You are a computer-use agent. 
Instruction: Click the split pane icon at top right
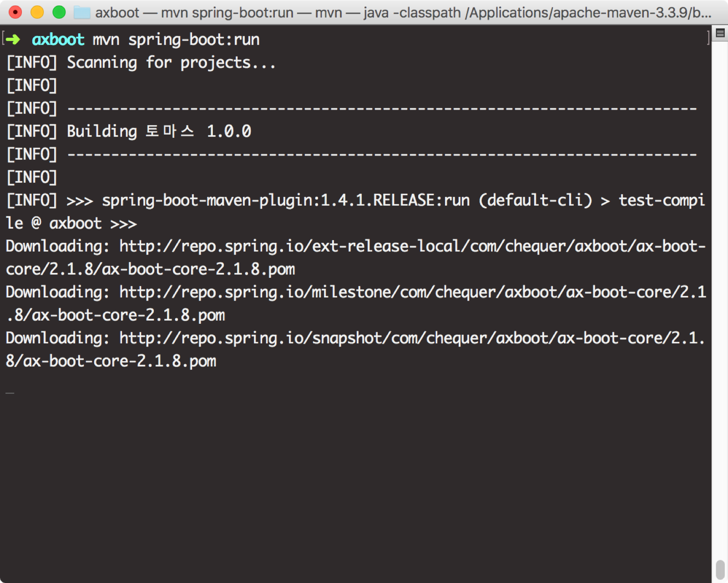tap(720, 33)
